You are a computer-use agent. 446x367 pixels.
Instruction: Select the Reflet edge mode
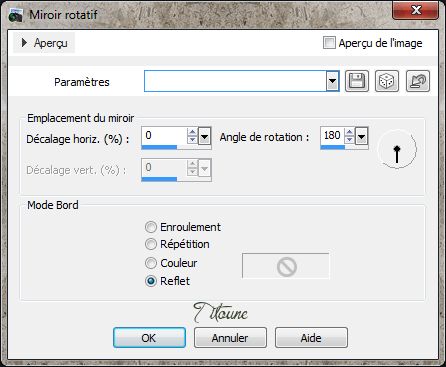(151, 281)
